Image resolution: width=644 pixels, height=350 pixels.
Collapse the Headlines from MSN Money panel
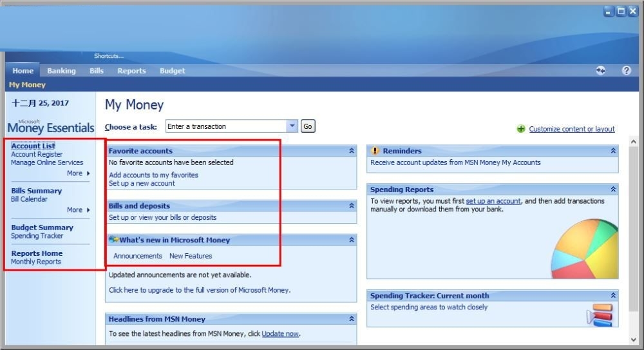352,319
